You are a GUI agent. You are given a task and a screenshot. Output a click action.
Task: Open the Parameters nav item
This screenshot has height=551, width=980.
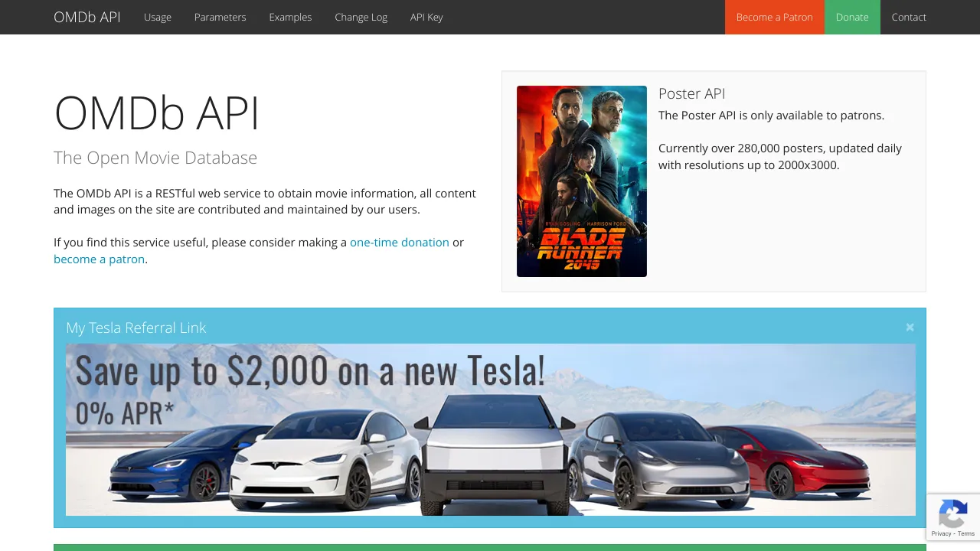pyautogui.click(x=220, y=17)
